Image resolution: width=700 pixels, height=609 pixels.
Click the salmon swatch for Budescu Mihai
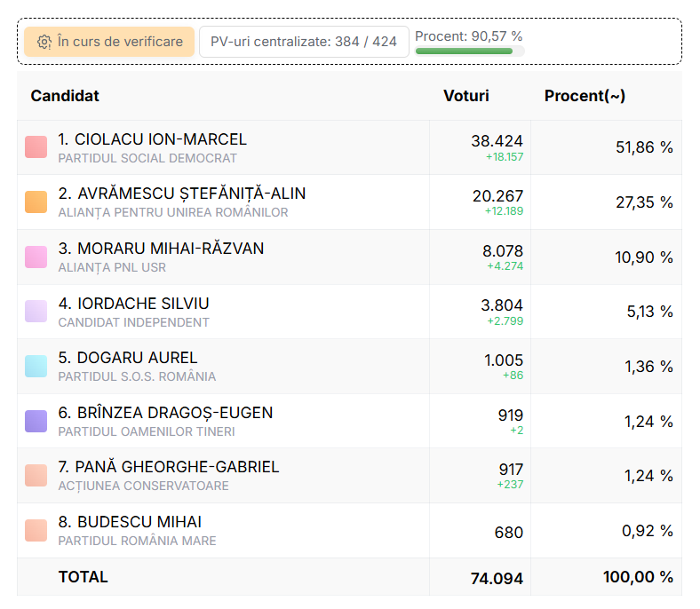36,530
